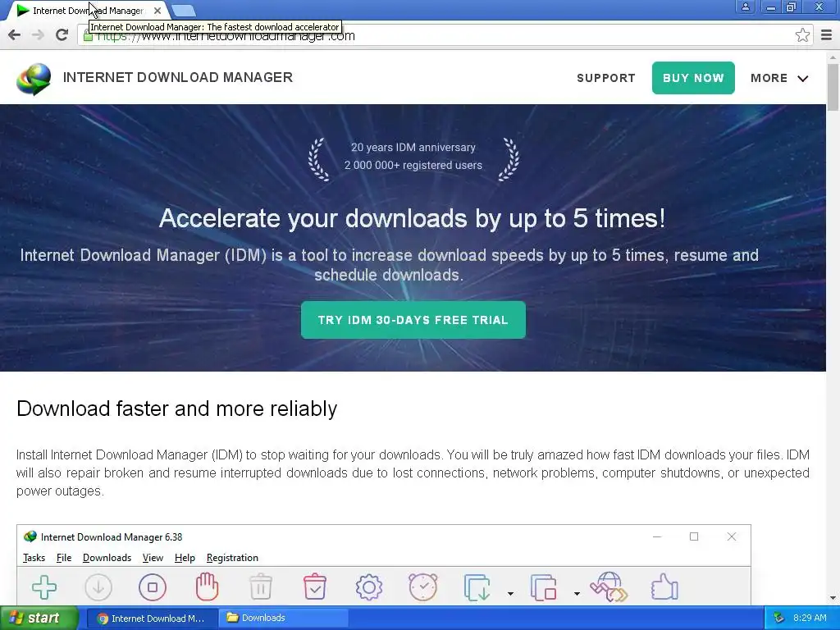Click the Stop circle icon
The width and height of the screenshot is (840, 630).
point(153,587)
